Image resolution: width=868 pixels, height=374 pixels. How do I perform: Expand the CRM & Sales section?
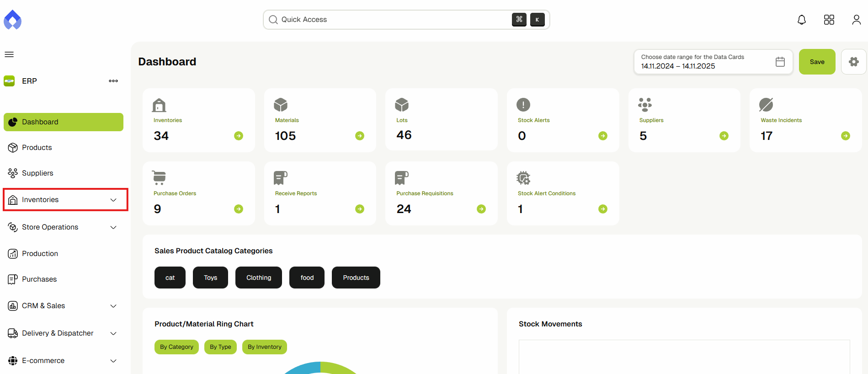click(113, 306)
